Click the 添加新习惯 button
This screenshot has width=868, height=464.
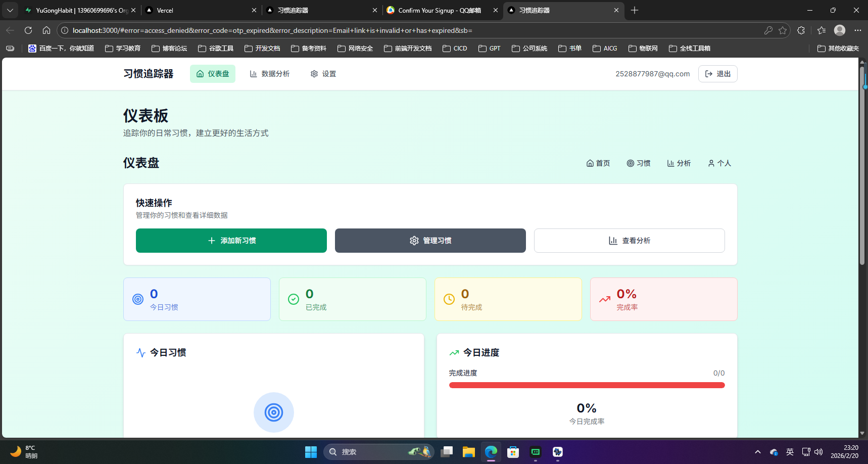231,241
